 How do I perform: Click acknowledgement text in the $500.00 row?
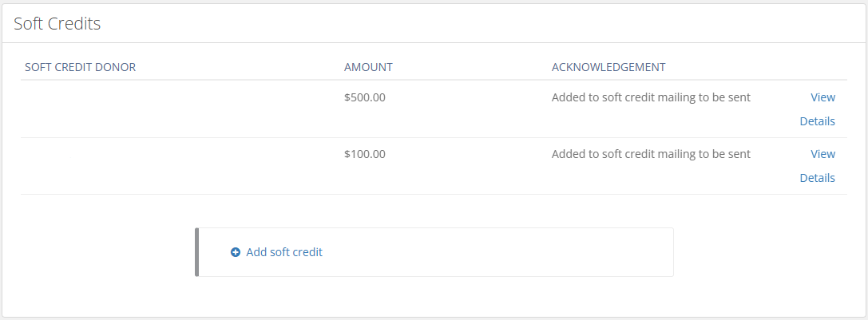(x=651, y=97)
